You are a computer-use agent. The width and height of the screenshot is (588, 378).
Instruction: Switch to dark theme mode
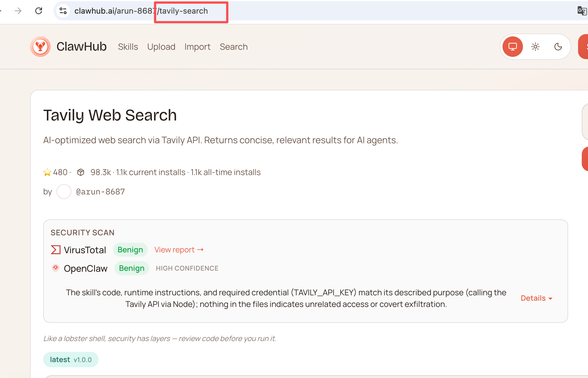tap(558, 47)
